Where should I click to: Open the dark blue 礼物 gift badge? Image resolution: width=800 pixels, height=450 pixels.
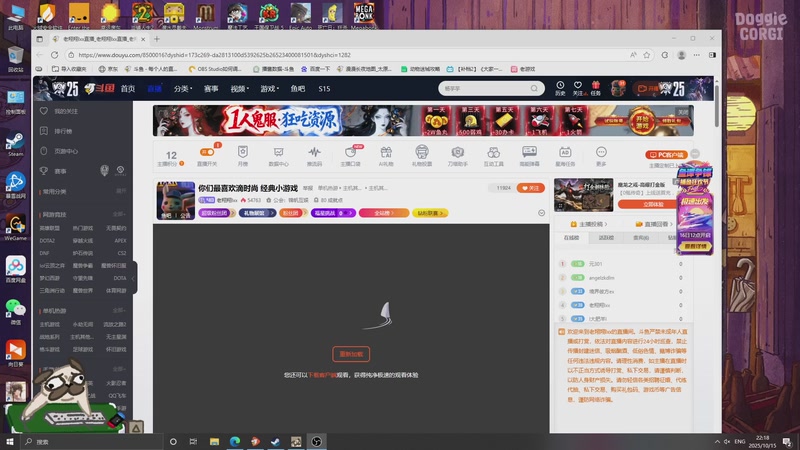tap(257, 213)
